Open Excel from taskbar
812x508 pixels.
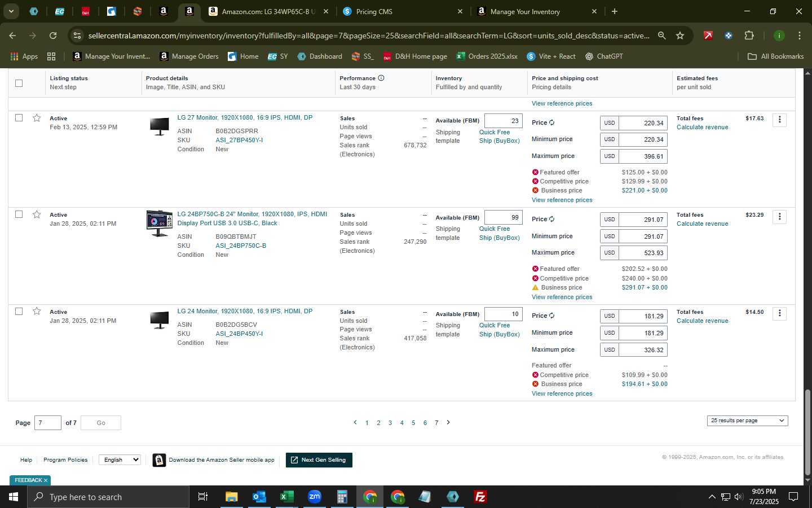(x=286, y=497)
